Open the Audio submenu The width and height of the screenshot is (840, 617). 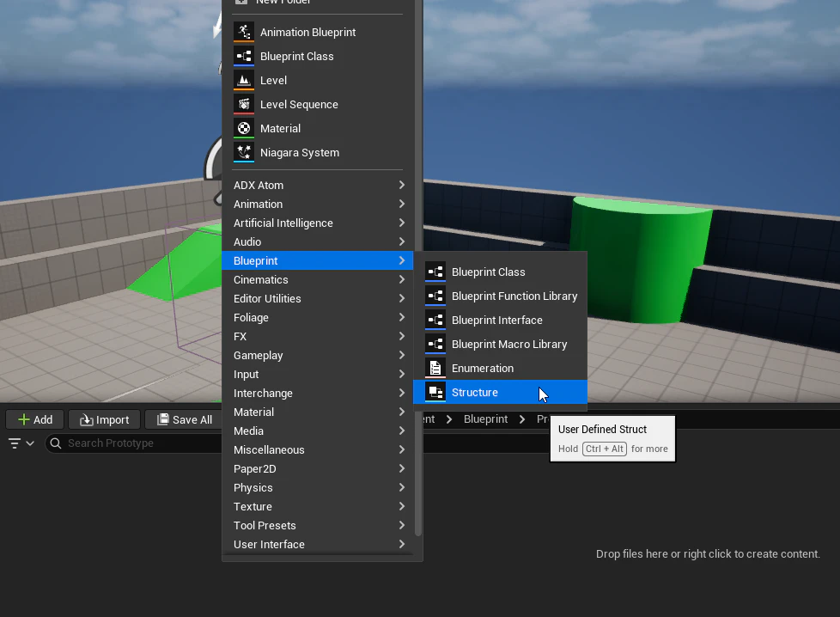(x=318, y=241)
